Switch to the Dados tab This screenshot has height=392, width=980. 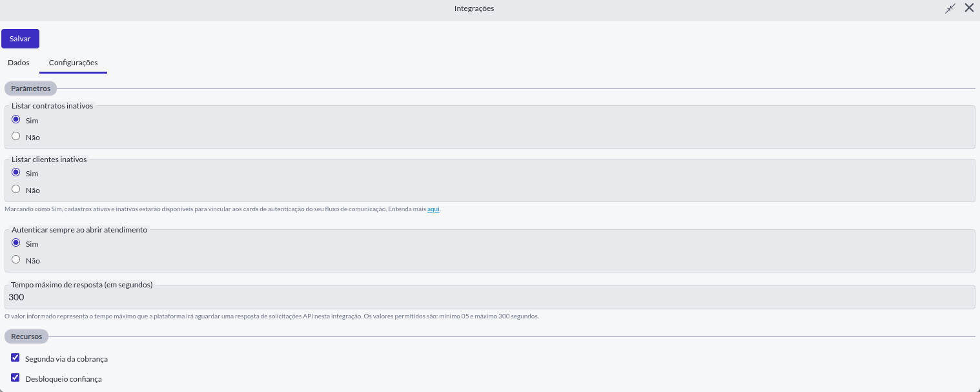pyautogui.click(x=19, y=63)
